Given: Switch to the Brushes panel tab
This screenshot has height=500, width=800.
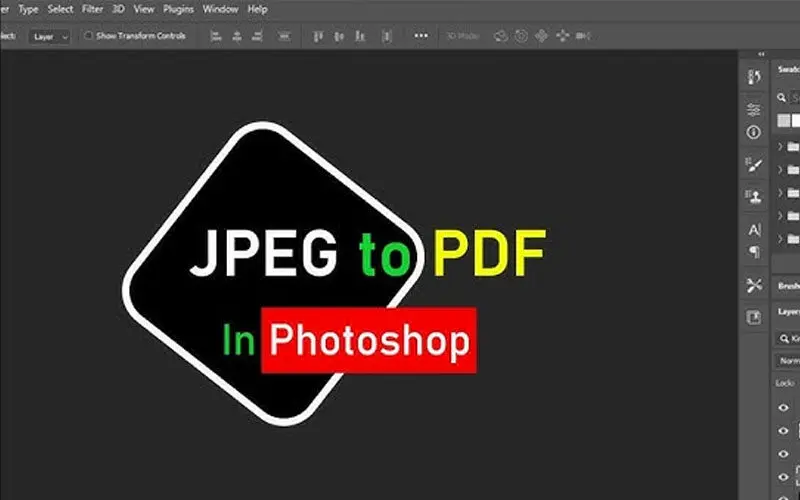Looking at the screenshot, I should [x=788, y=286].
